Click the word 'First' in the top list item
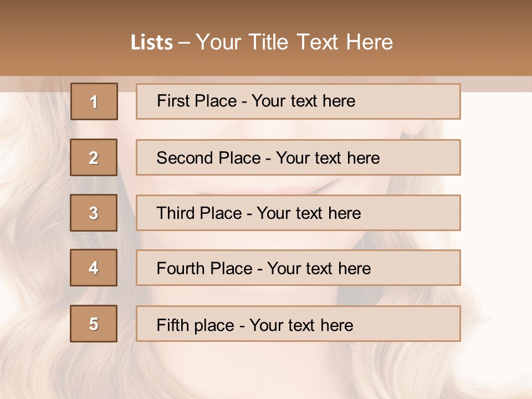This screenshot has width=532, height=399. (x=172, y=101)
